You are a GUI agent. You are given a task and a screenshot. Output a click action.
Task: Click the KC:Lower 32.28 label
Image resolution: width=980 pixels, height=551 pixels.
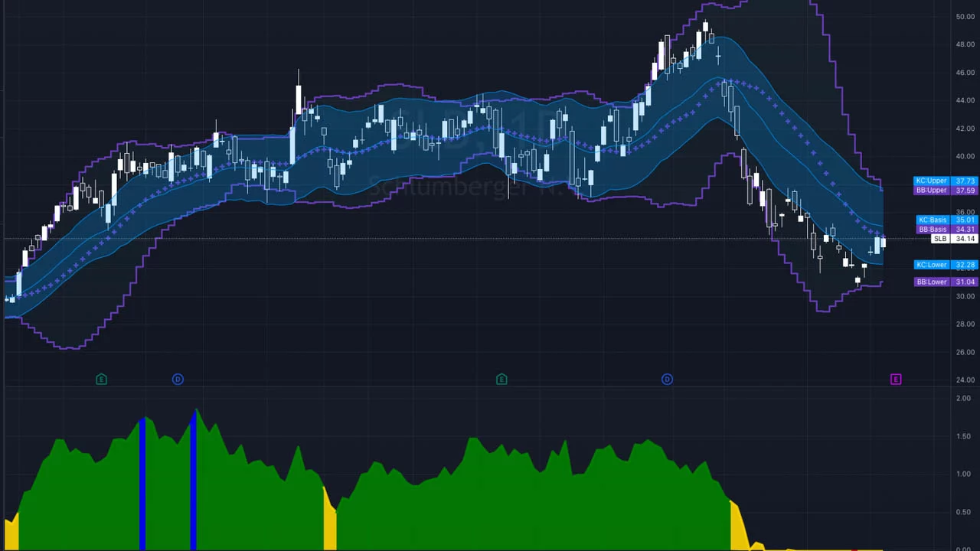pyautogui.click(x=946, y=265)
